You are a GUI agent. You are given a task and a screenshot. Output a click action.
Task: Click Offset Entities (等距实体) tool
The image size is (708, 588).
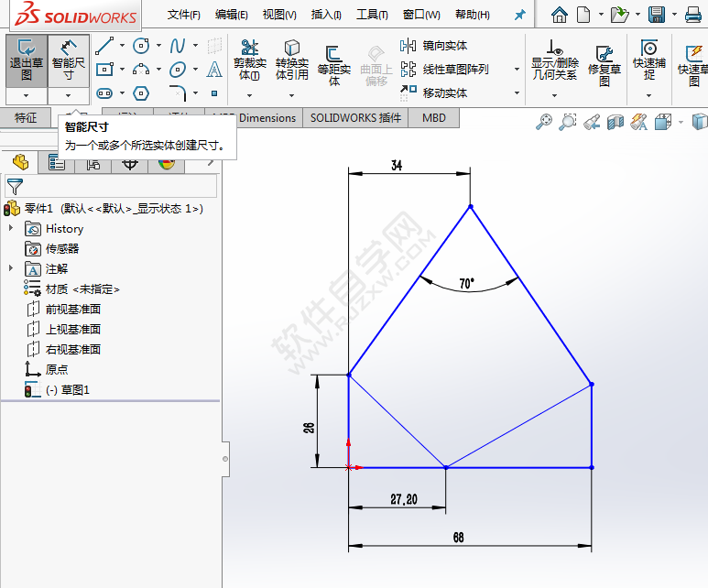[334, 66]
